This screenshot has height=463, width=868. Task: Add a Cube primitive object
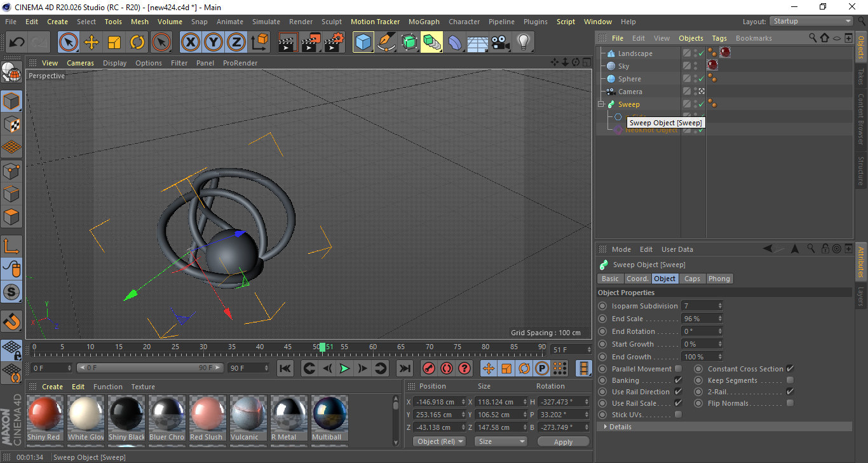[x=363, y=43]
